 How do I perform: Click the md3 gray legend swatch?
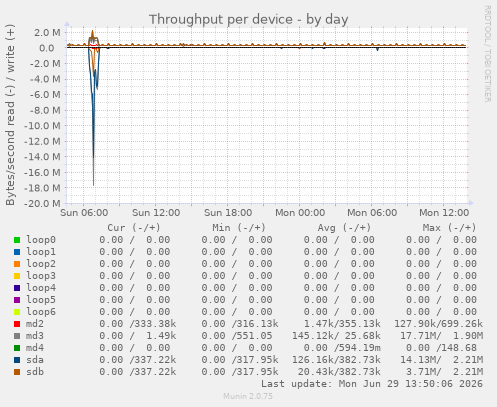[x=17, y=336]
